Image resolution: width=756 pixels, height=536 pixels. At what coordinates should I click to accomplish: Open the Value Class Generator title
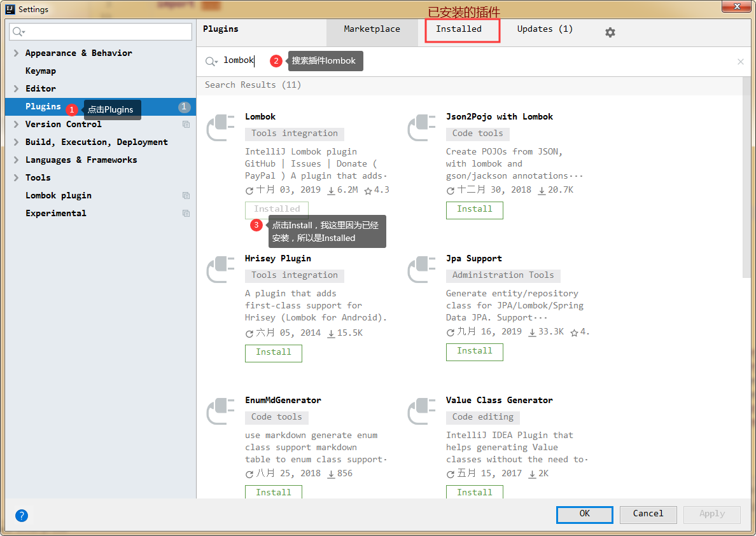(x=500, y=400)
